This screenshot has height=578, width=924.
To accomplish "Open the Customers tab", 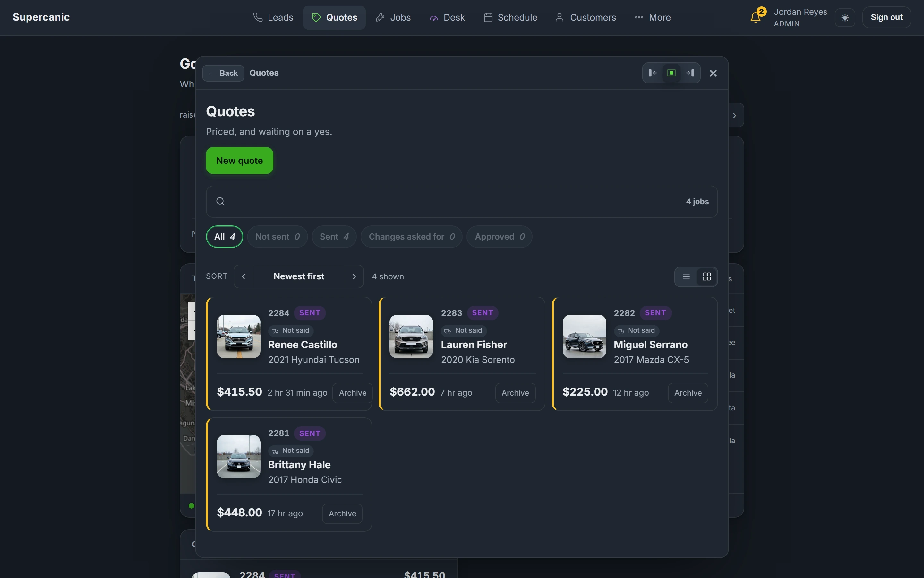I will [x=585, y=18].
